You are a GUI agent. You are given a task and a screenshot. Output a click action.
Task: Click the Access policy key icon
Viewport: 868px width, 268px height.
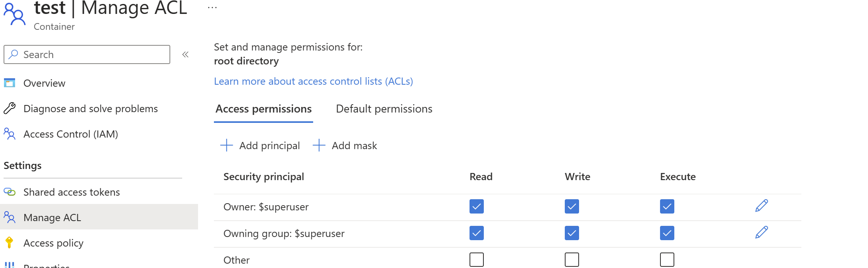click(9, 243)
